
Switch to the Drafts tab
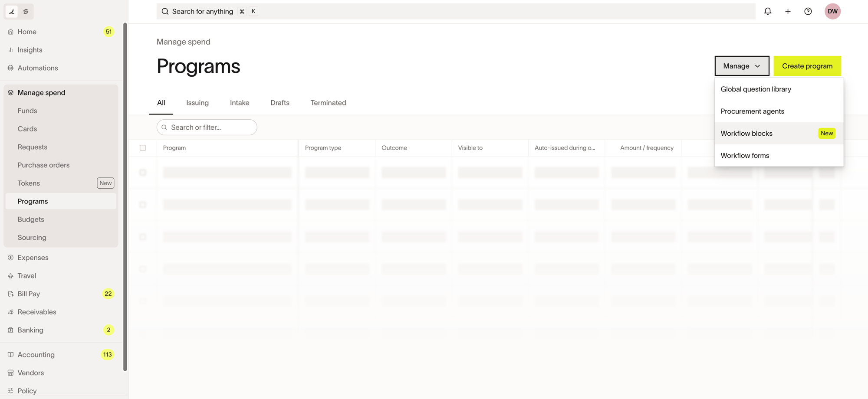click(x=280, y=103)
